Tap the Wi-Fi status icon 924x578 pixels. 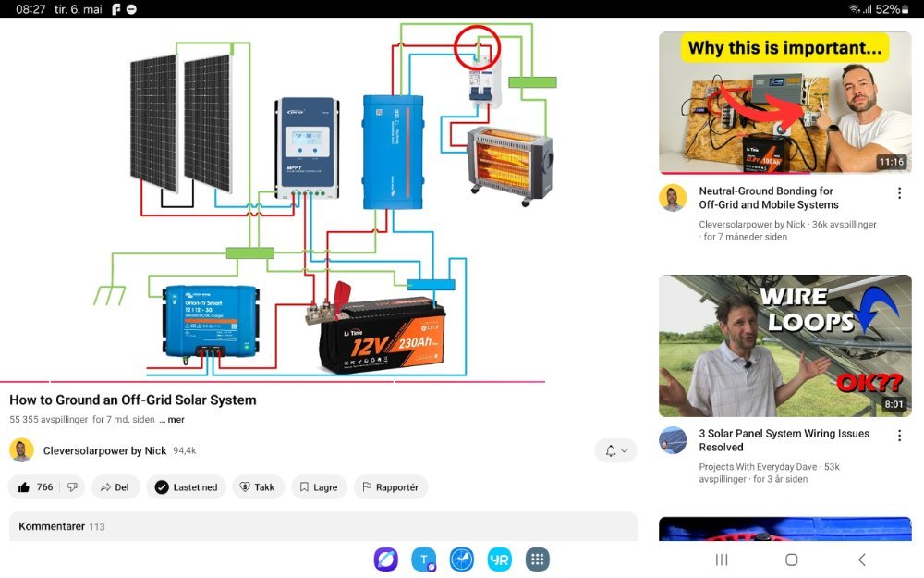pos(854,9)
